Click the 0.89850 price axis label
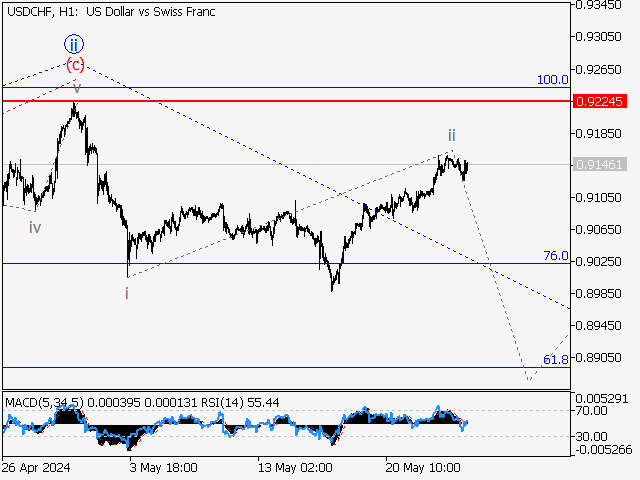 (598, 293)
